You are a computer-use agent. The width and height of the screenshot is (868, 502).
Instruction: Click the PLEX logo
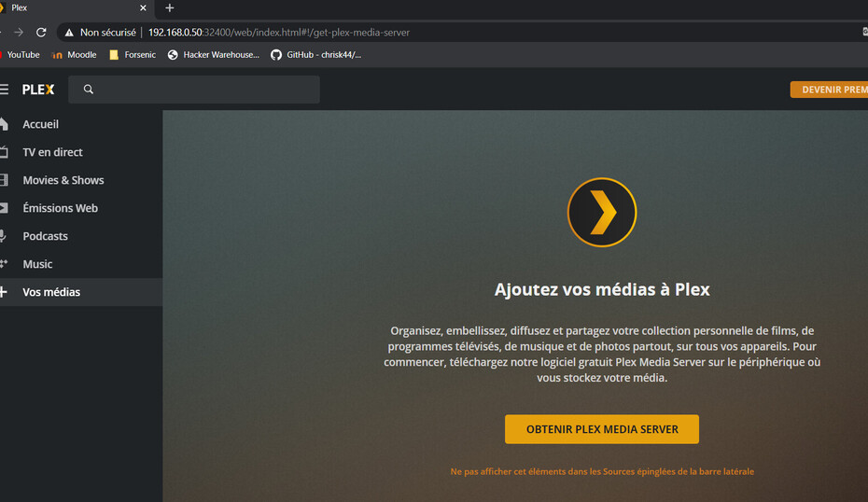click(38, 89)
